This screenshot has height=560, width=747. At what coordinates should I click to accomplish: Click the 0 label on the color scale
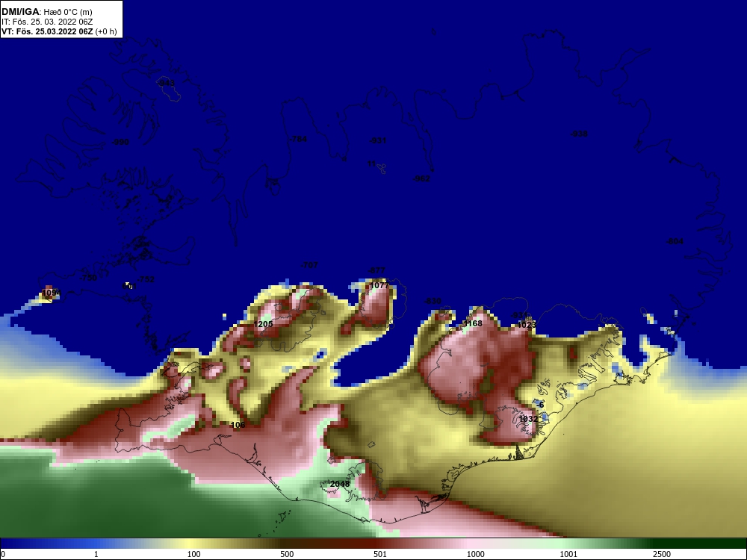tap(3, 554)
